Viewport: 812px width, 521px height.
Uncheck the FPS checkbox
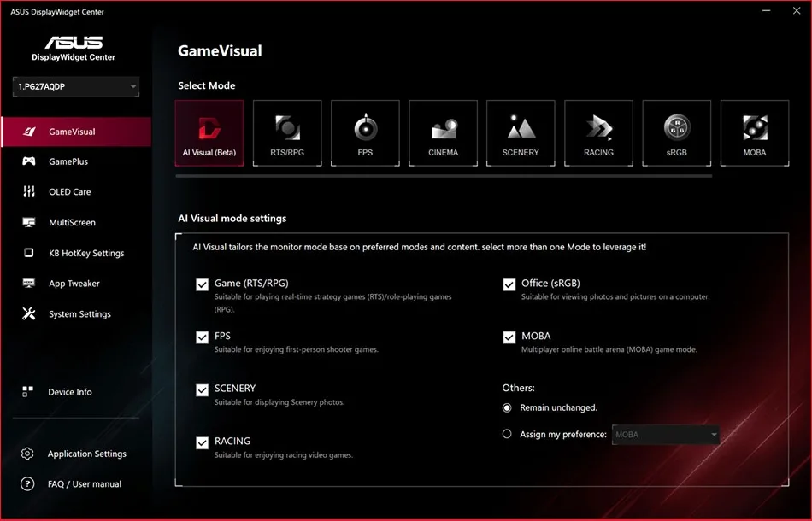[202, 337]
